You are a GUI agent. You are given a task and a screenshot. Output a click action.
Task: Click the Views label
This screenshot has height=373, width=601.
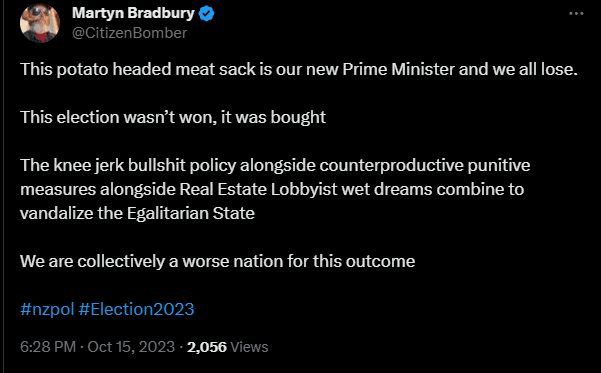pos(249,347)
